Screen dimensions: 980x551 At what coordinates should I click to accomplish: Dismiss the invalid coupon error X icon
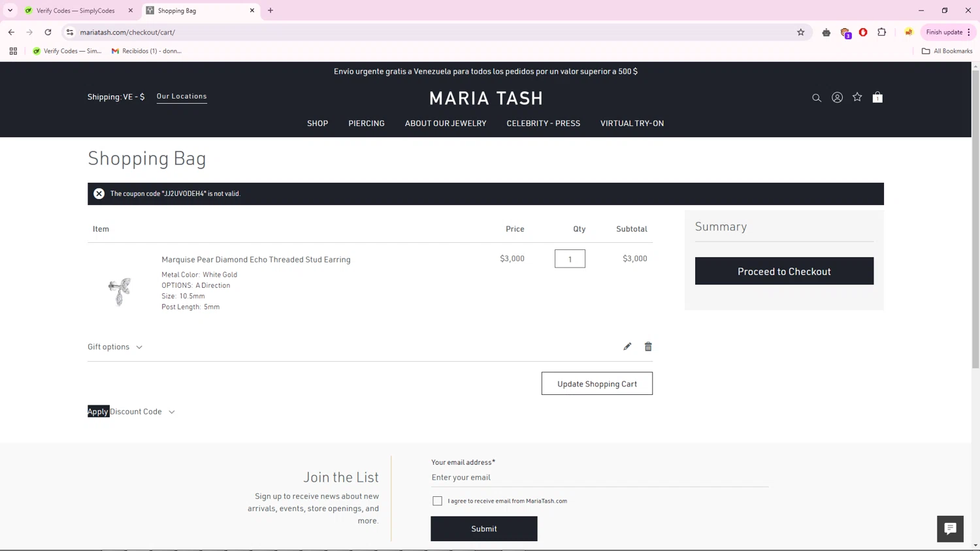click(99, 193)
